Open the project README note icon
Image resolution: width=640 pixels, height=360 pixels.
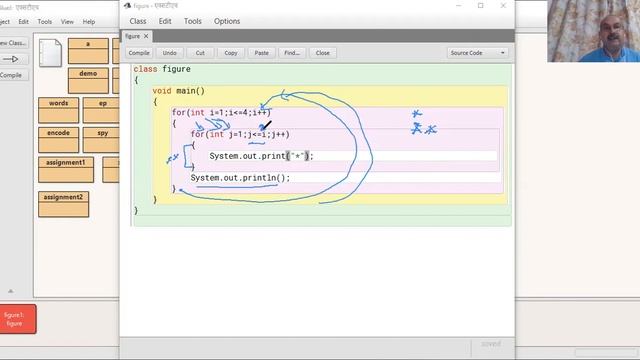click(x=50, y=53)
